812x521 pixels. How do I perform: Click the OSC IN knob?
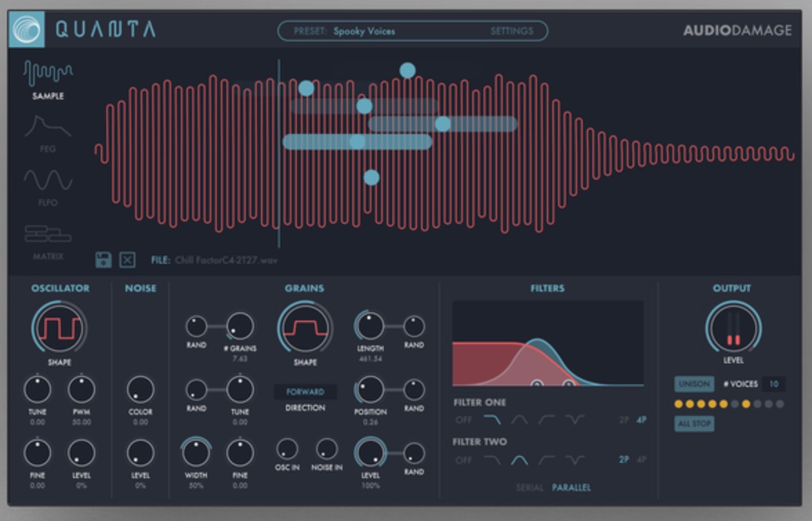click(287, 449)
